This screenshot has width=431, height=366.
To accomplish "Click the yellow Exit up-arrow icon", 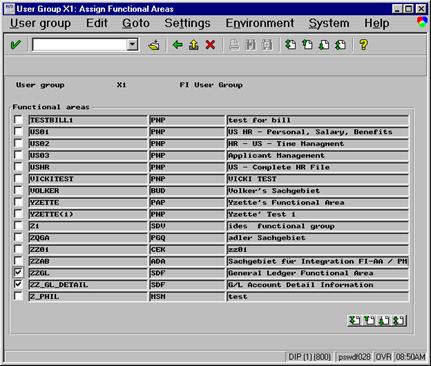I will point(194,45).
